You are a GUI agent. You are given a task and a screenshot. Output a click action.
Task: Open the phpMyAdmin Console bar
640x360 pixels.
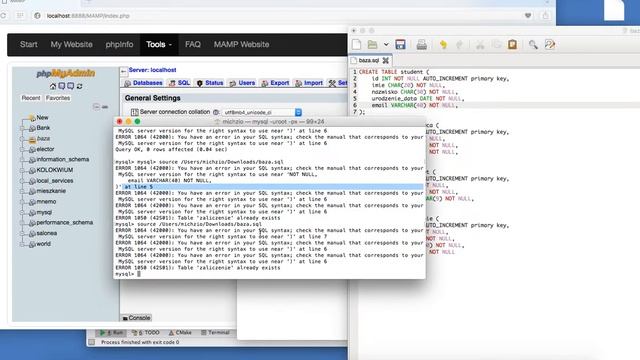(136, 318)
